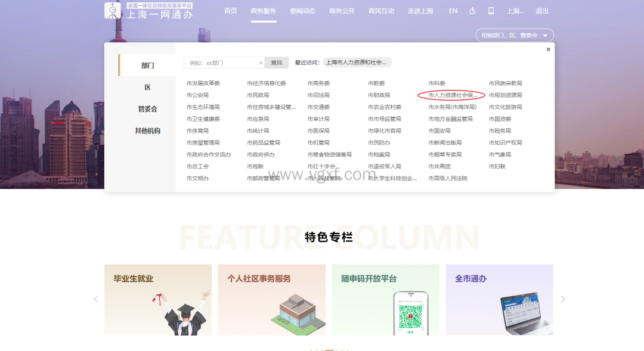Open the 其他机构 category tab
The height and width of the screenshot is (351, 644).
point(147,131)
